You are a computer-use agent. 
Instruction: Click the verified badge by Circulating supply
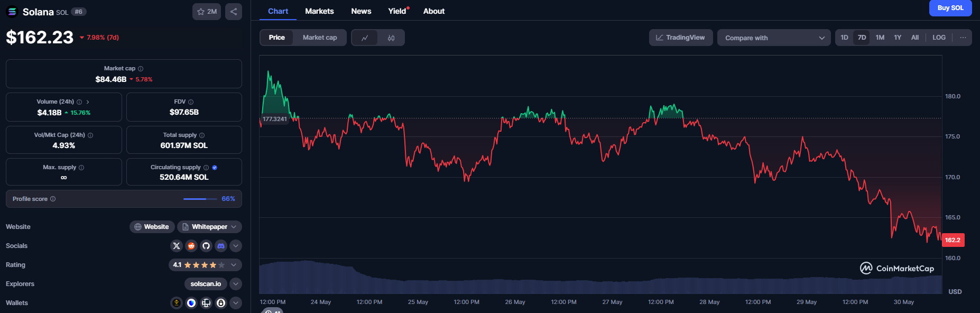pos(215,168)
